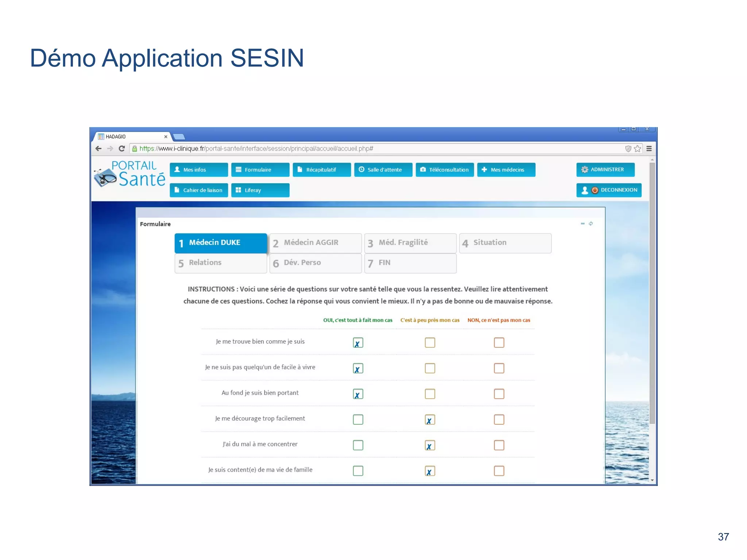The image size is (747, 560).
Task: Open Cahier de liaison
Action: pyautogui.click(x=199, y=190)
